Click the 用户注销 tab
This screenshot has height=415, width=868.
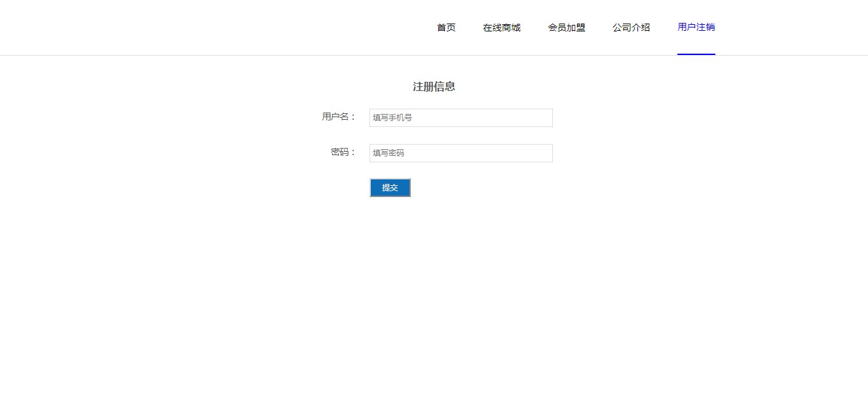696,27
